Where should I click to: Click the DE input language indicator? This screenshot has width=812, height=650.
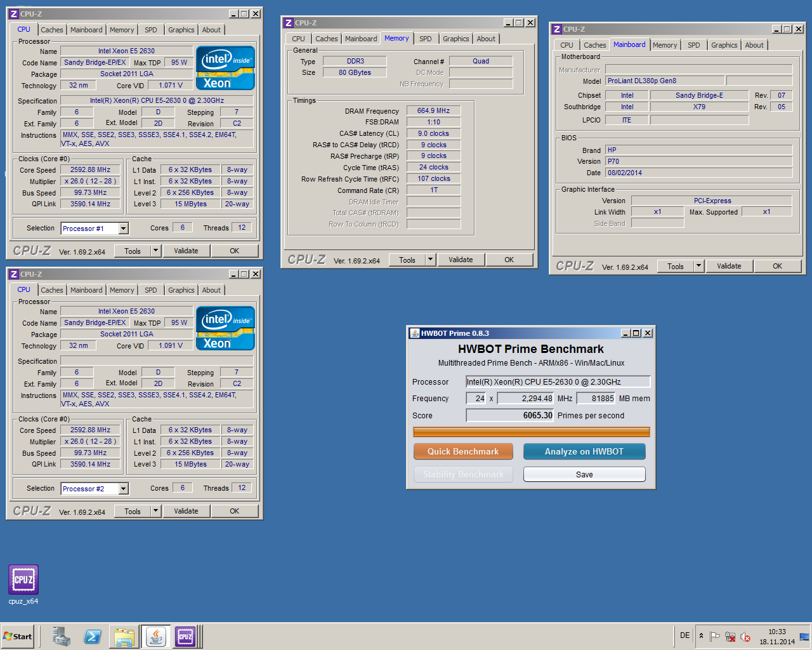point(684,635)
